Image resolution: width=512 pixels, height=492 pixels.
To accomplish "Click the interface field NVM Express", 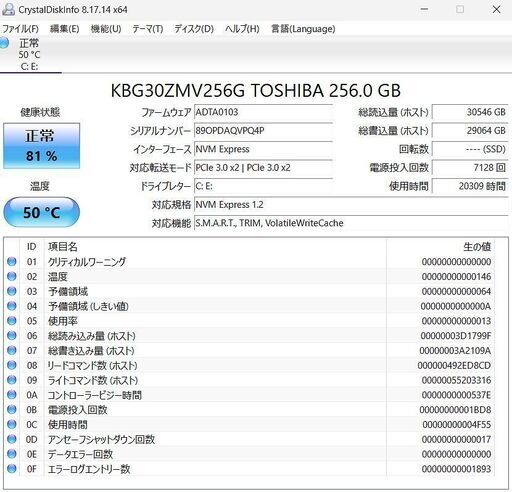I will (263, 149).
